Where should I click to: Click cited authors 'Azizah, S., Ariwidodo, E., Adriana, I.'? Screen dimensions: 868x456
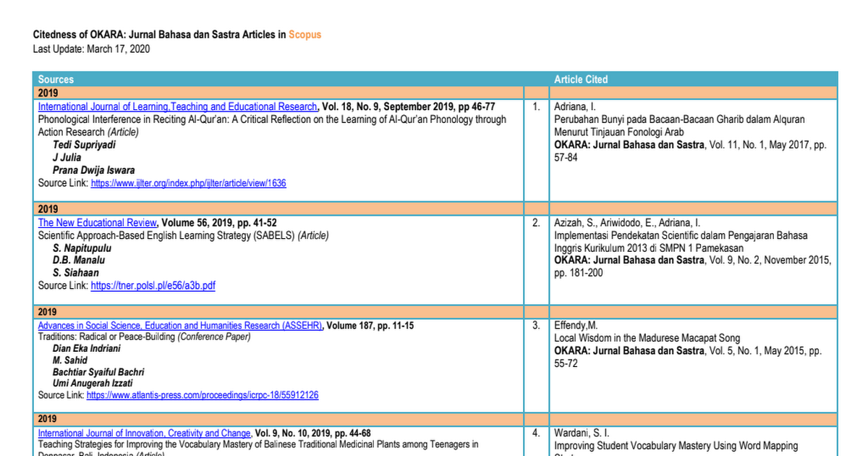point(627,222)
